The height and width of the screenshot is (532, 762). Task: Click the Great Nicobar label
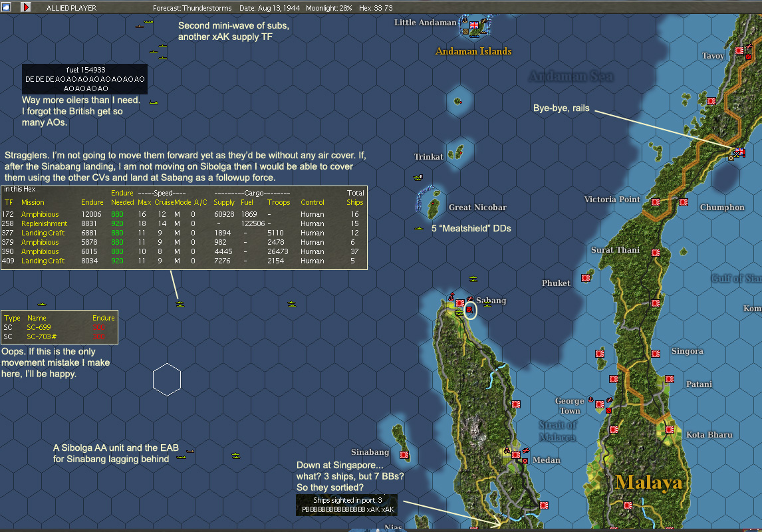point(477,207)
